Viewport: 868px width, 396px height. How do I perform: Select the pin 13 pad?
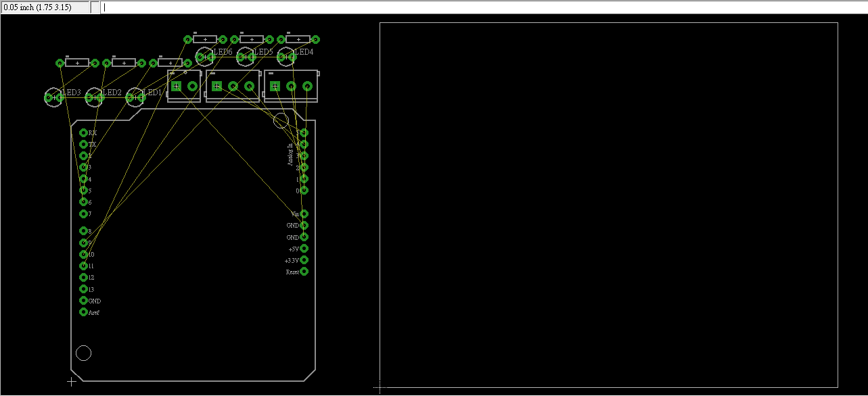click(84, 289)
